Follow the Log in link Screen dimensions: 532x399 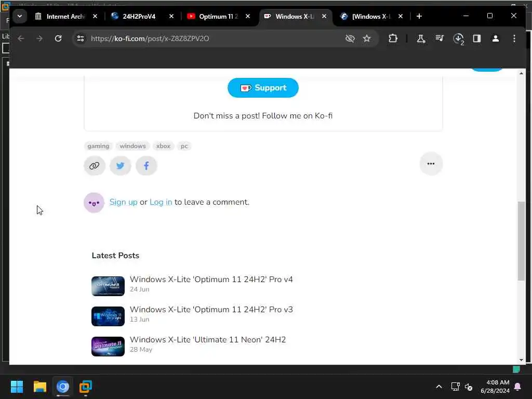(x=161, y=202)
